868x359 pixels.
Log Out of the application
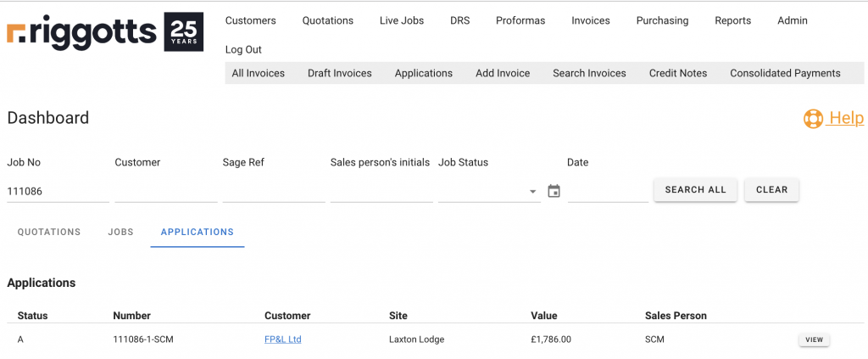tap(243, 49)
